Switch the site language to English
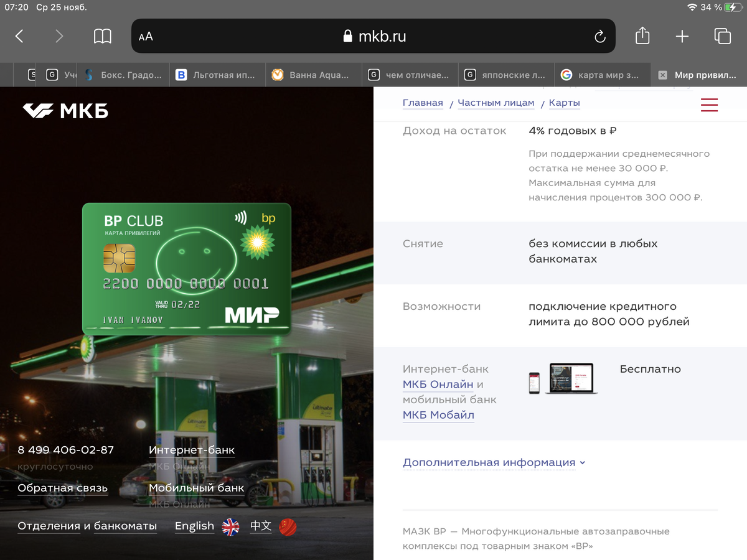Viewport: 747px width, 560px height. pyautogui.click(x=194, y=526)
